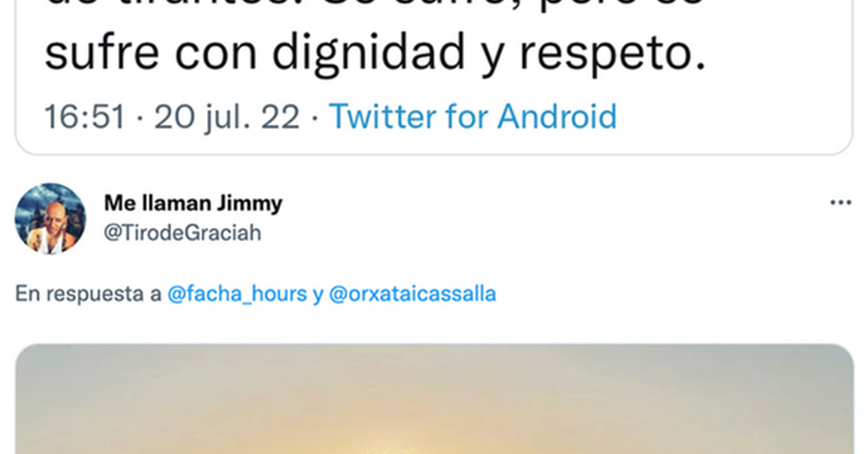Click blank space right of Jimmy's name

(554, 203)
